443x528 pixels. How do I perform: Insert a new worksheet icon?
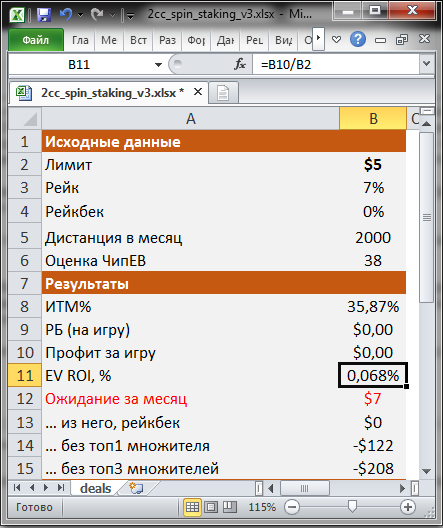coord(136,488)
